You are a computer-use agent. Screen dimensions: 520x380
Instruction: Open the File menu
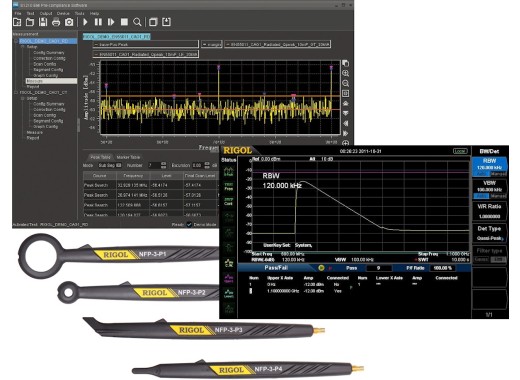point(18,13)
